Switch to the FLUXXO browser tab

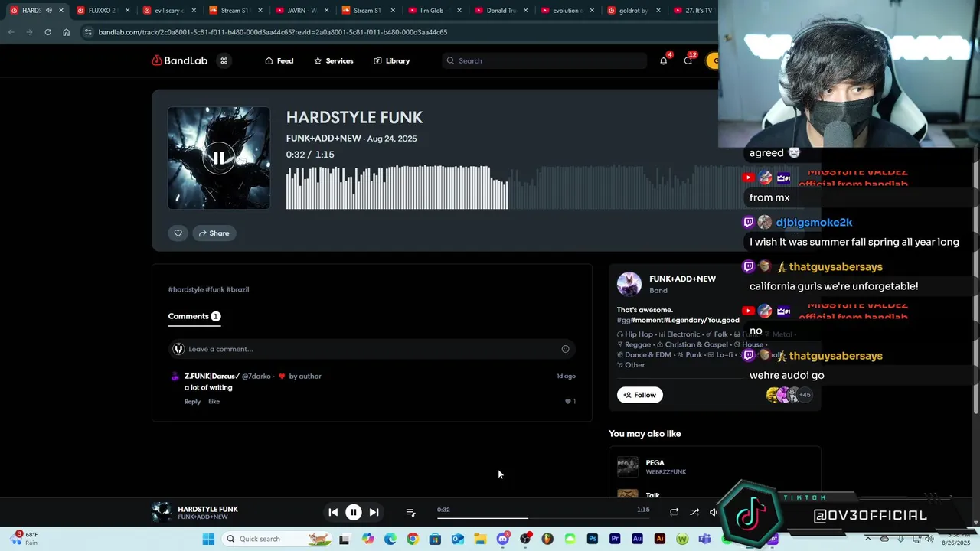102,11
